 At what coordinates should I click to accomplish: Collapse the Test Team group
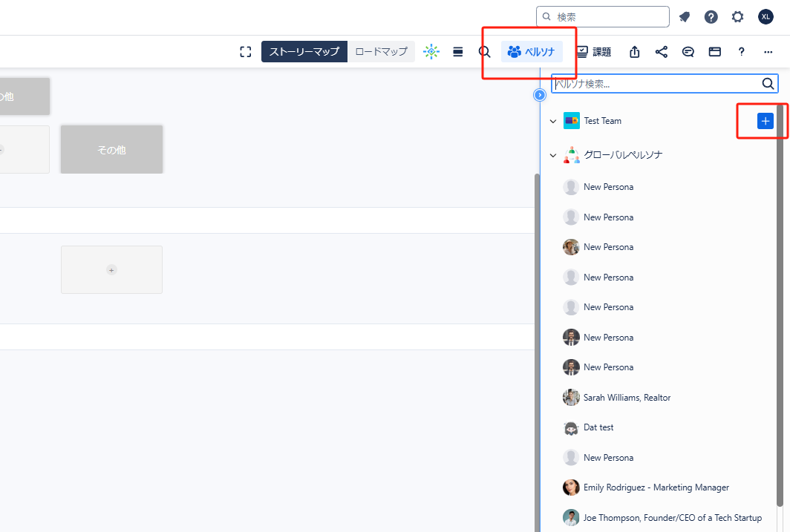(x=552, y=121)
